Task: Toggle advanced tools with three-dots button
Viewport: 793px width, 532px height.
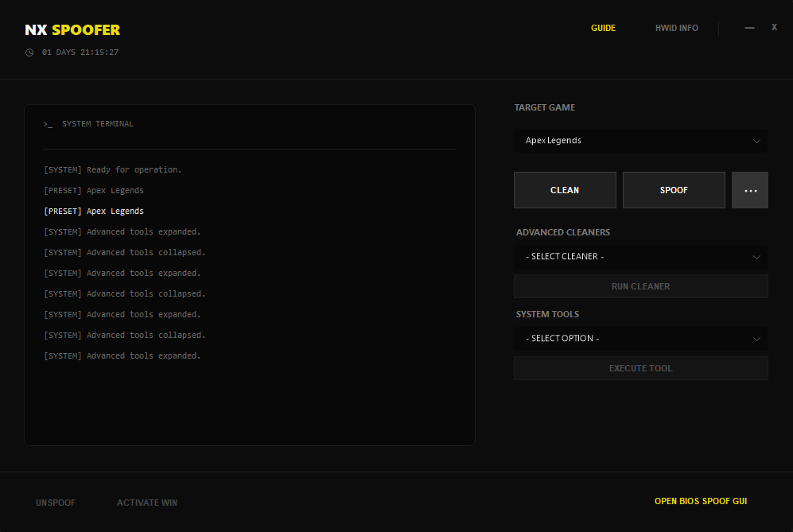Action: click(750, 190)
